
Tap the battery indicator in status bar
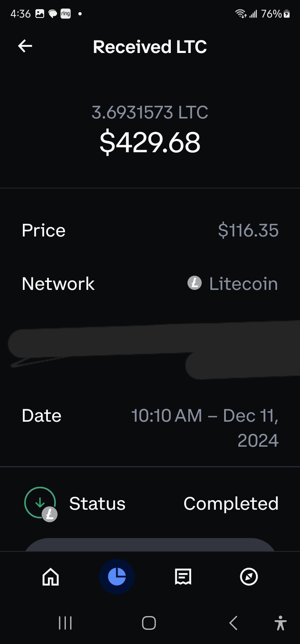tap(287, 14)
